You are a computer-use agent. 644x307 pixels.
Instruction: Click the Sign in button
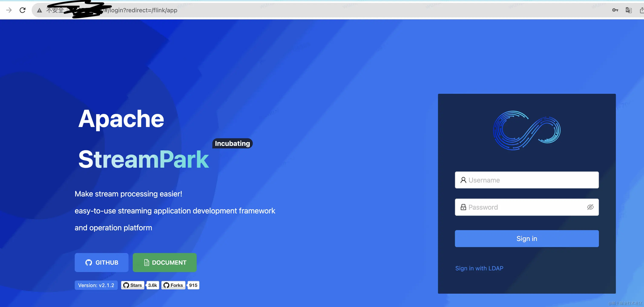[527, 238]
